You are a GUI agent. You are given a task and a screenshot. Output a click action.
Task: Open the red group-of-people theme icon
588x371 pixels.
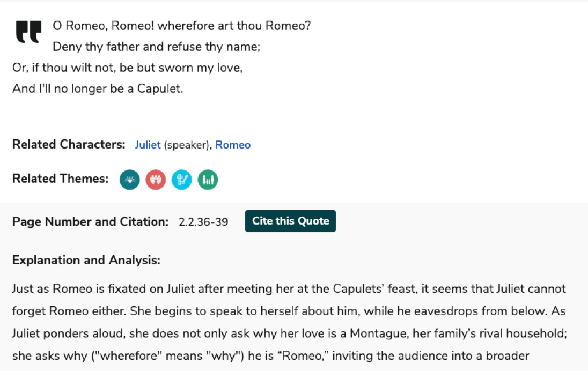[x=156, y=180]
